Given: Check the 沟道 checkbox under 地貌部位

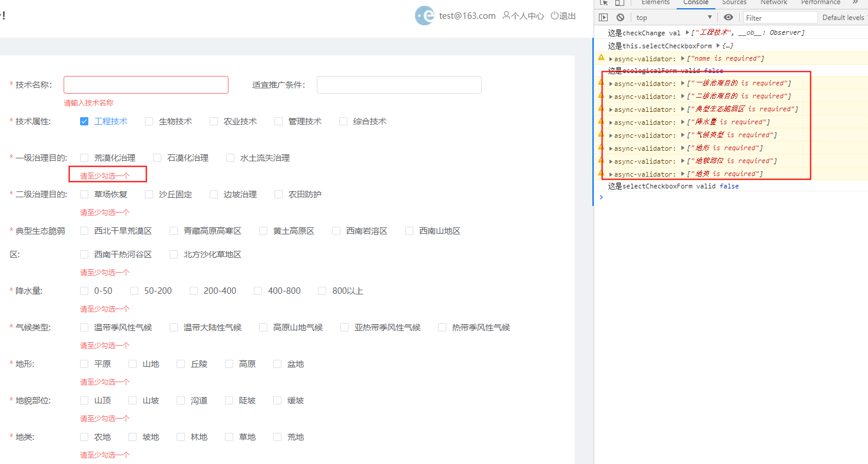Looking at the screenshot, I should (181, 400).
